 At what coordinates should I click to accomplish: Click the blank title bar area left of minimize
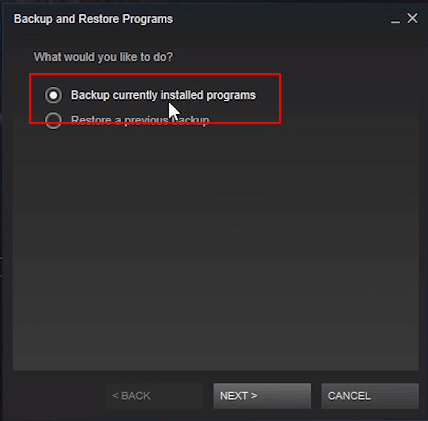point(280,19)
